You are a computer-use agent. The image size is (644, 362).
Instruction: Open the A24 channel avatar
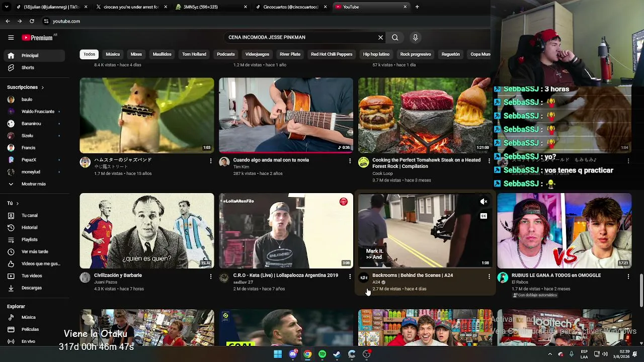(x=363, y=278)
